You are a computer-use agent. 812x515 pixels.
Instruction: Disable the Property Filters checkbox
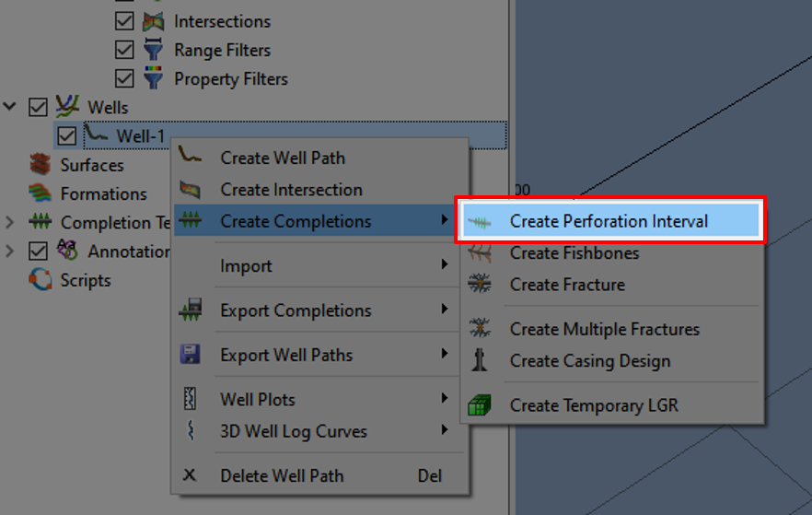[124, 78]
